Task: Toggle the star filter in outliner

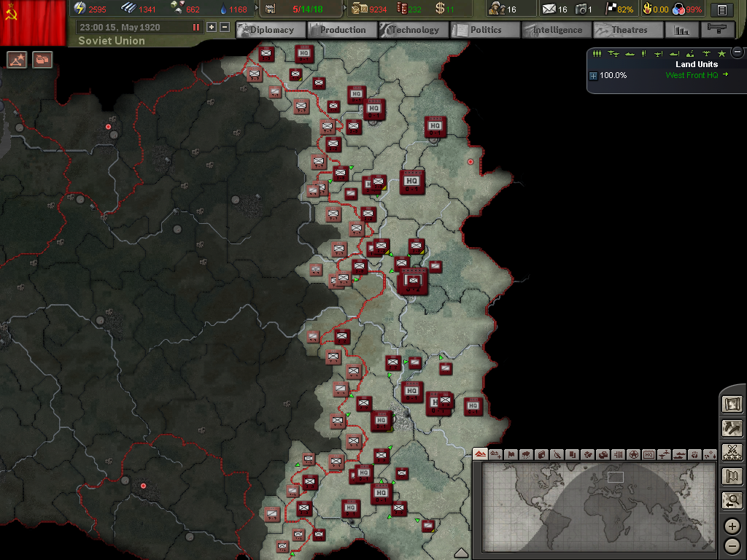Action: pyautogui.click(x=721, y=53)
